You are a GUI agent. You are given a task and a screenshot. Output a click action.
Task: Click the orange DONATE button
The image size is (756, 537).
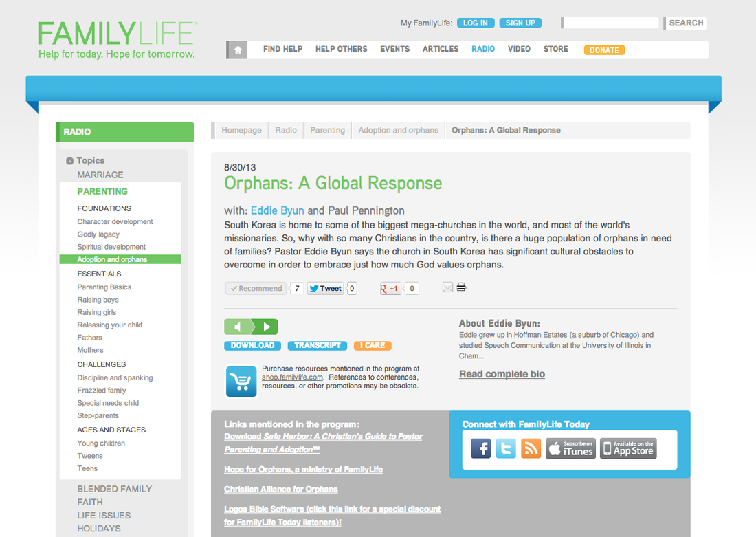[x=604, y=50]
